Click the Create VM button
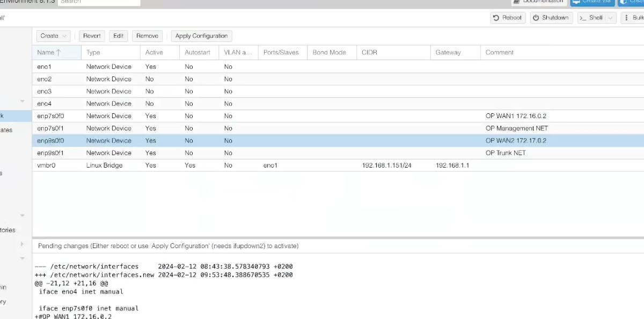Screen dimensions: 644x319 tap(592, 2)
